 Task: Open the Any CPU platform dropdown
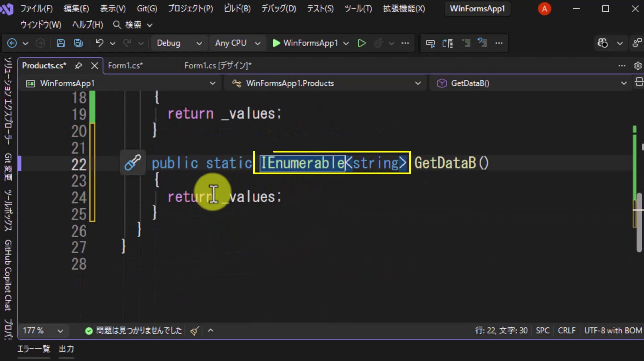237,43
